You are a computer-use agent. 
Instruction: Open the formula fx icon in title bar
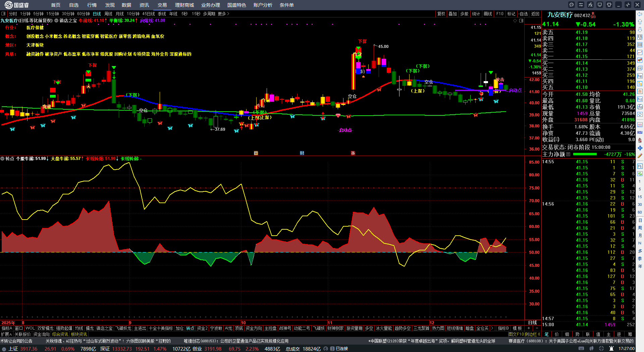(x=590, y=5)
